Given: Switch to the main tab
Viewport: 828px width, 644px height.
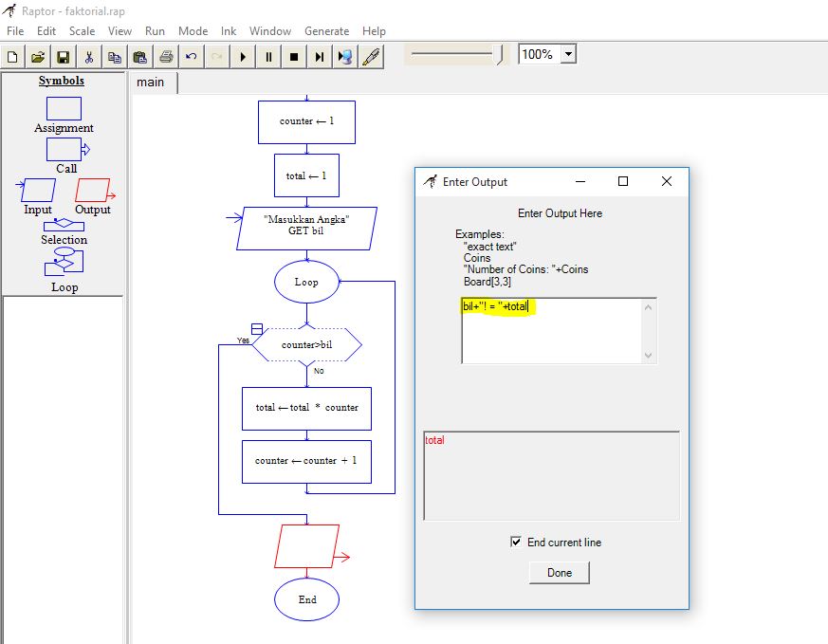Looking at the screenshot, I should [153, 83].
